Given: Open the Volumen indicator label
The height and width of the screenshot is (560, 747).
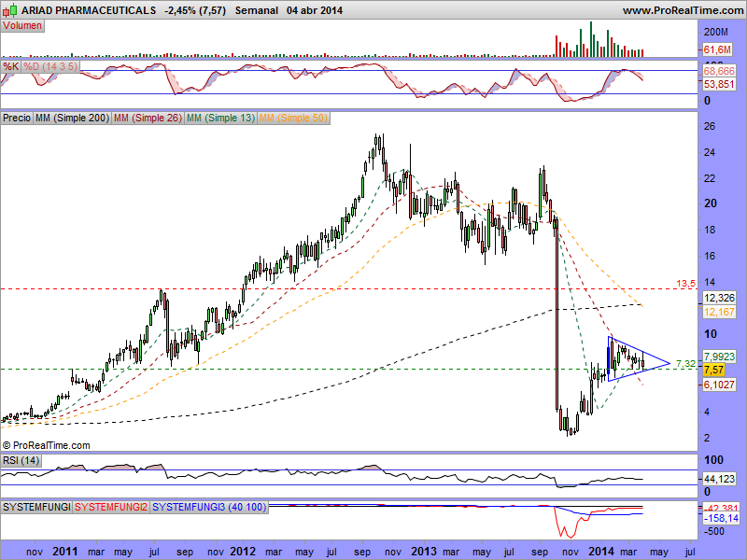Looking at the screenshot, I should tap(22, 26).
